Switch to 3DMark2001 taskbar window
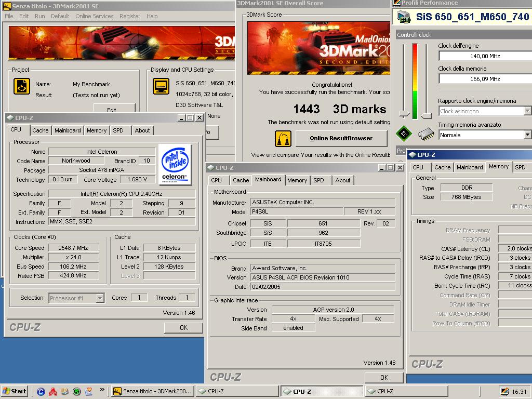 pos(153,391)
